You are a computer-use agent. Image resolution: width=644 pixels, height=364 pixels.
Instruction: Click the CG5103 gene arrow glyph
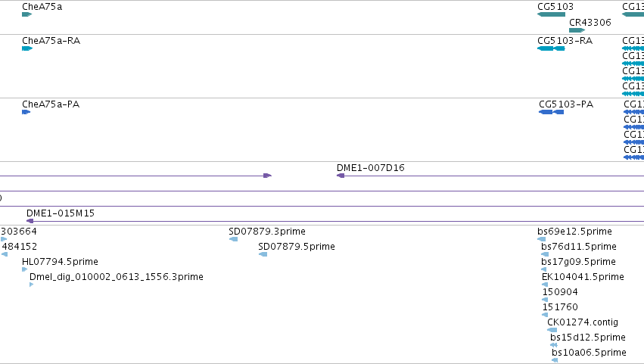tap(551, 14)
